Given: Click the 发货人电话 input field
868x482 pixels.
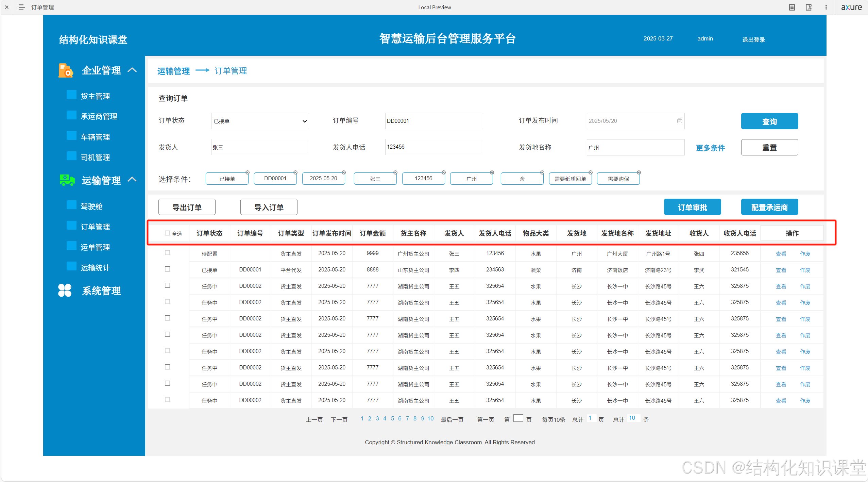Looking at the screenshot, I should (433, 147).
